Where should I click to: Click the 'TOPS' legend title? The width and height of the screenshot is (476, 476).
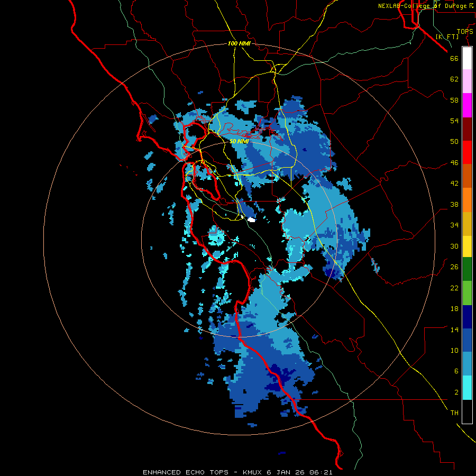pos(465,32)
